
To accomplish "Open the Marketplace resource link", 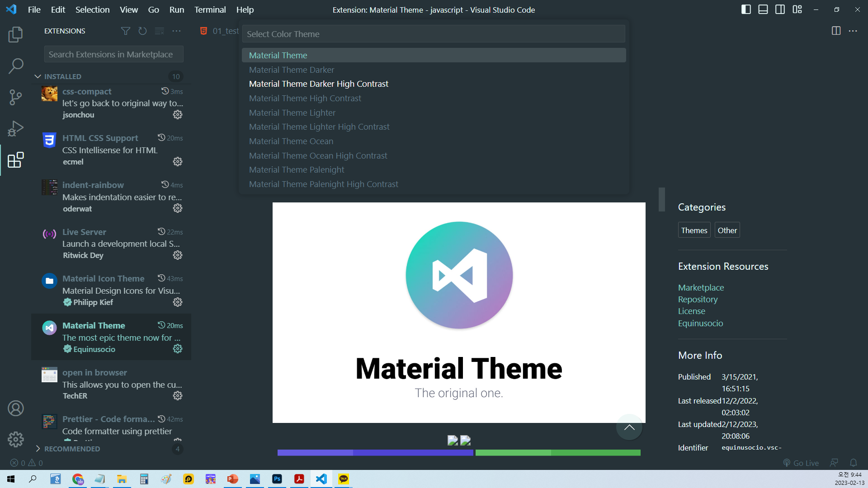I will [701, 287].
